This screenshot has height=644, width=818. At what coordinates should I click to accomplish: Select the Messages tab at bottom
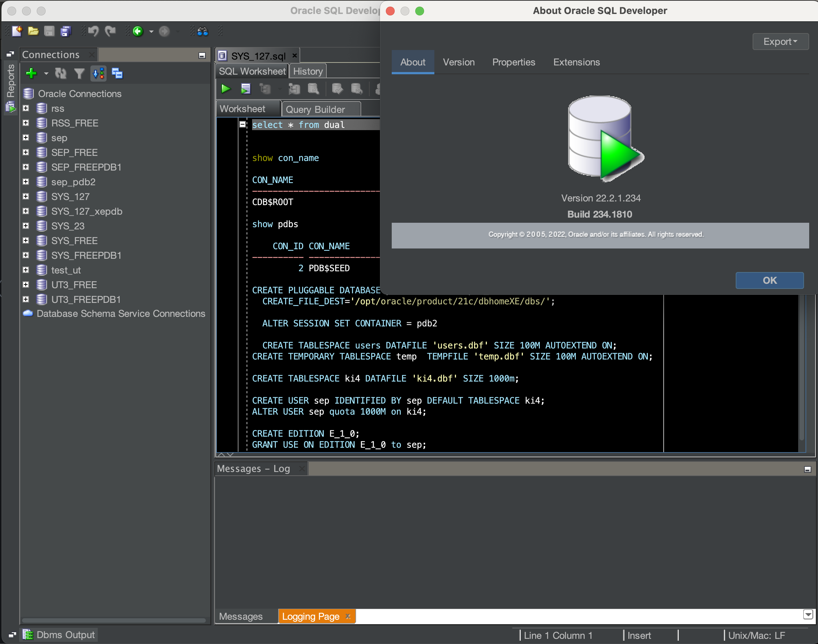tap(246, 616)
